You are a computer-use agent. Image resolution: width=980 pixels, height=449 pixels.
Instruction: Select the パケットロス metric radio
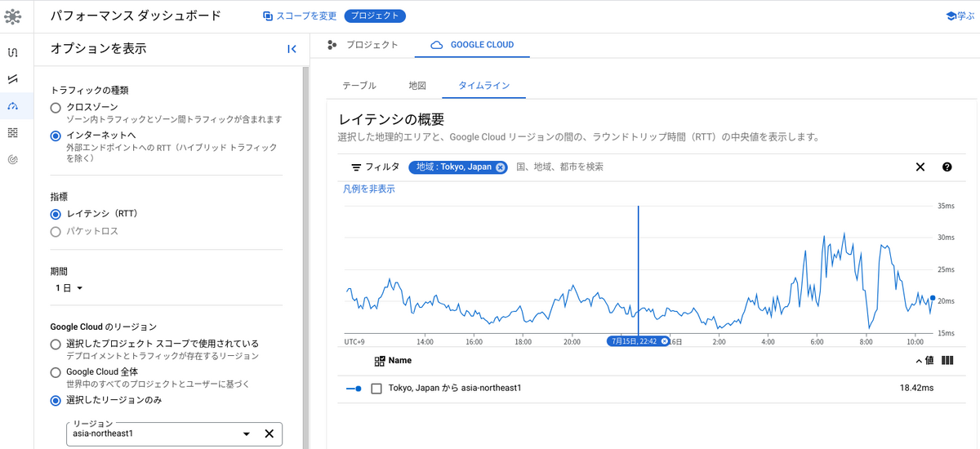coord(56,231)
